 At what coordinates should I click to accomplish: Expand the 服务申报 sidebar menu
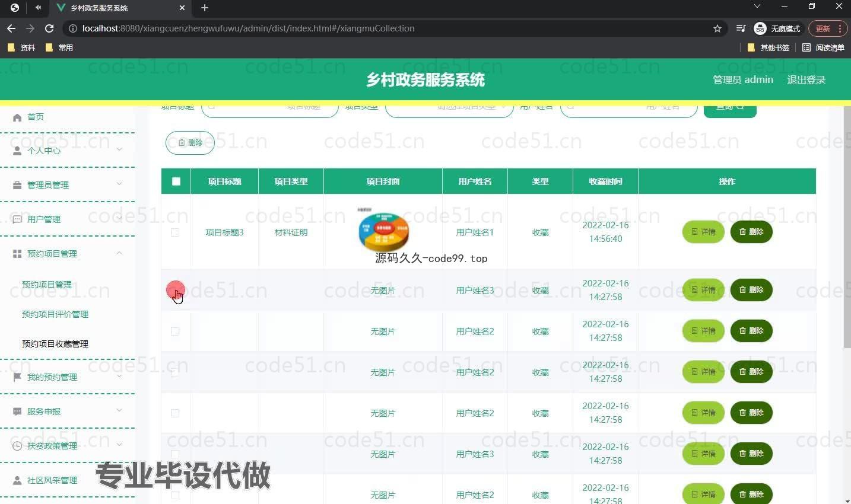pos(67,412)
